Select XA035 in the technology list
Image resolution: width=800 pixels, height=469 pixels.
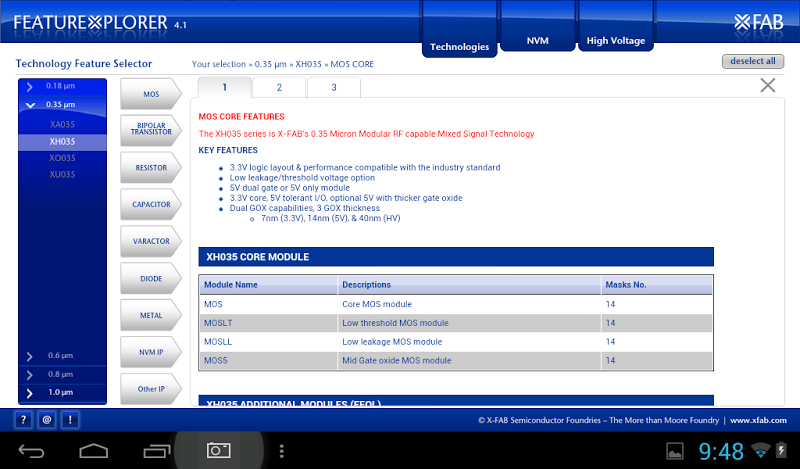click(62, 125)
